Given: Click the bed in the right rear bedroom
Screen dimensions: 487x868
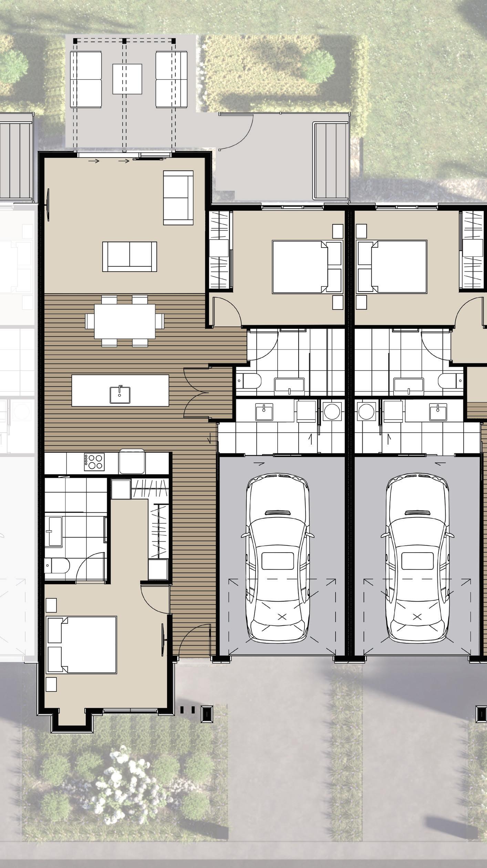Looking at the screenshot, I should point(392,267).
